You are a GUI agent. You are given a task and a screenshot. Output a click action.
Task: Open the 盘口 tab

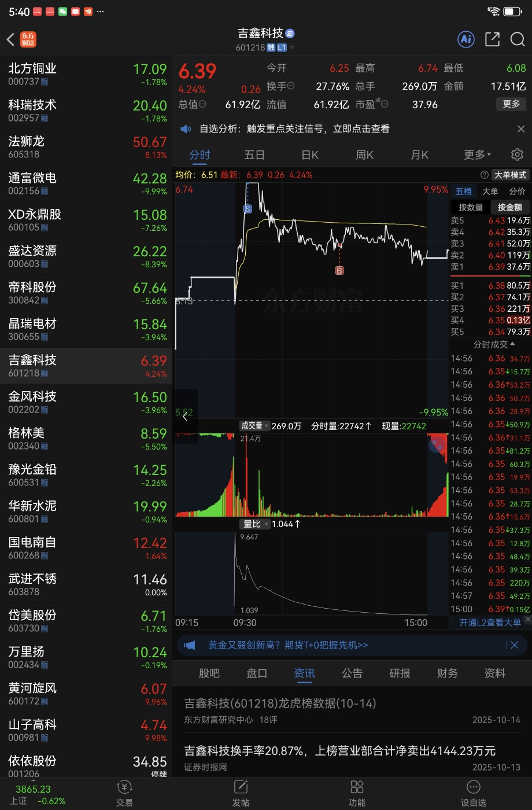click(257, 673)
